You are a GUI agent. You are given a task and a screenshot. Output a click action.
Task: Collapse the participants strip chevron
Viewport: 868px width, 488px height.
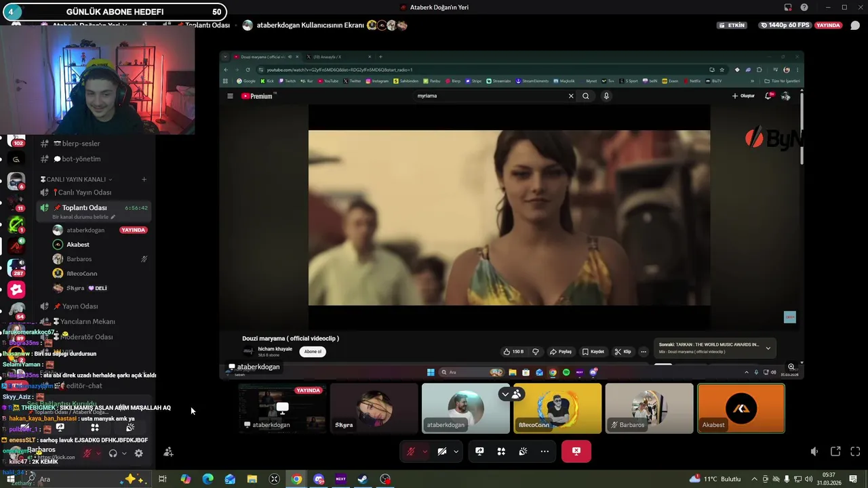pos(505,394)
